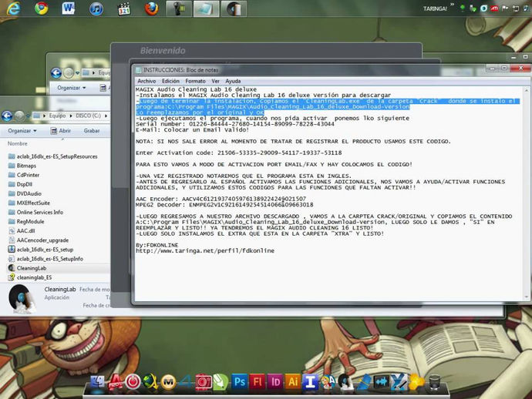Launch Adobe InDesign from the dock

coord(275,382)
